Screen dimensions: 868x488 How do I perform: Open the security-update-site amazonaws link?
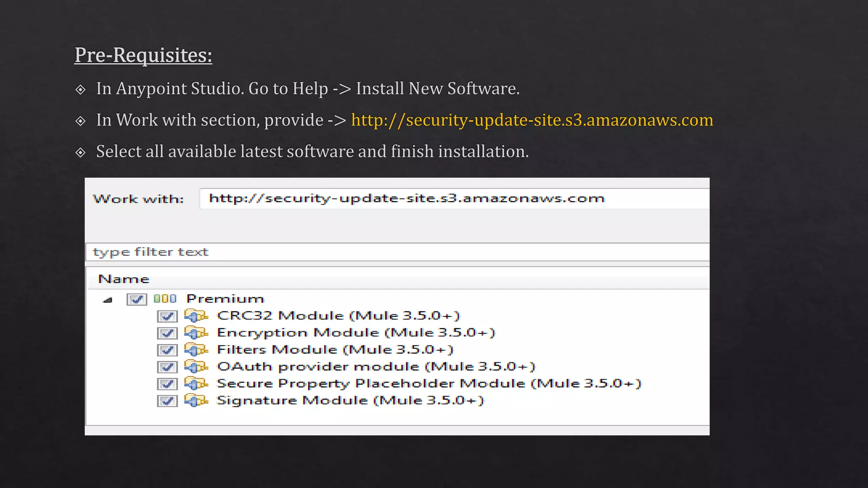click(x=532, y=120)
